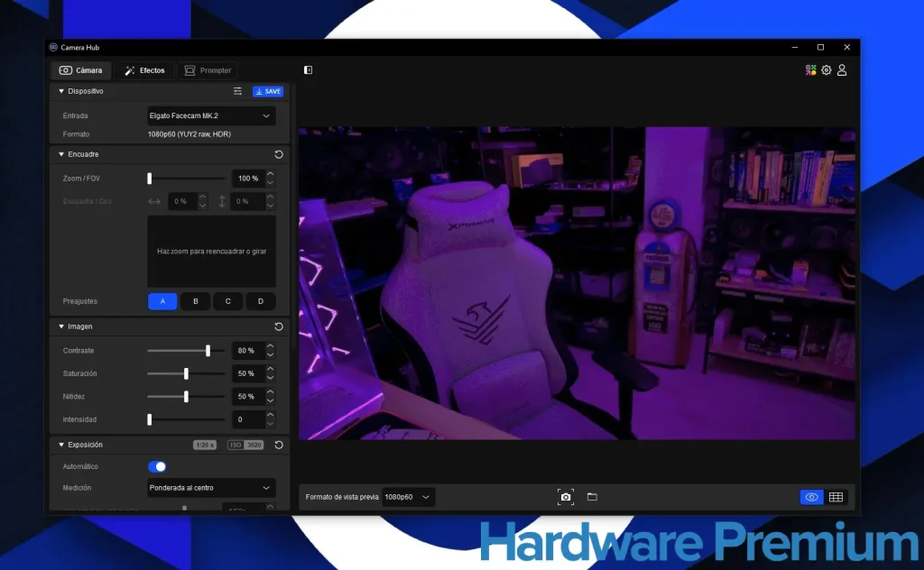The width and height of the screenshot is (924, 570).
Task: Click the horizontal pan arrows icon
Action: coord(154,201)
